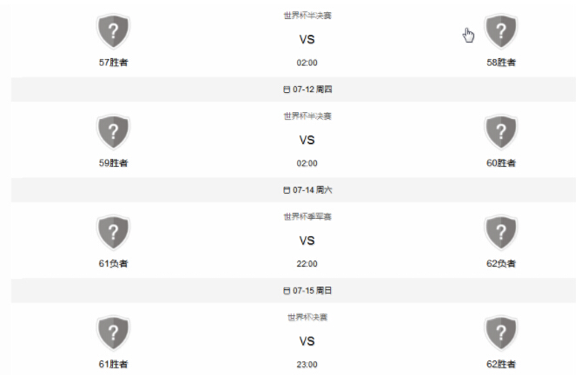Open the 世界杯决赛 match label
The height and width of the screenshot is (383, 588).
(x=307, y=317)
